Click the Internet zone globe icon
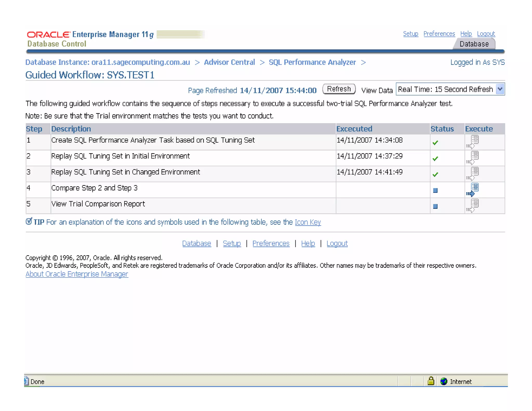The height and width of the screenshot is (411, 532). coord(444,381)
